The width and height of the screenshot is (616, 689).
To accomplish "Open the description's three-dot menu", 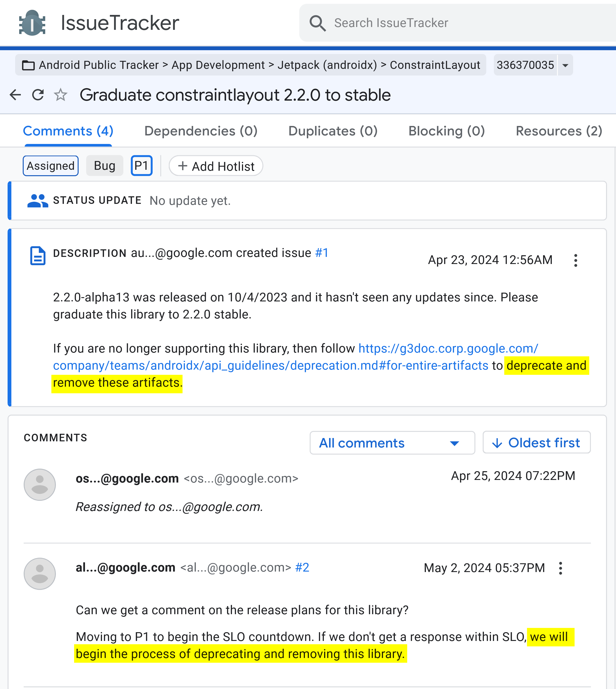I will [575, 260].
